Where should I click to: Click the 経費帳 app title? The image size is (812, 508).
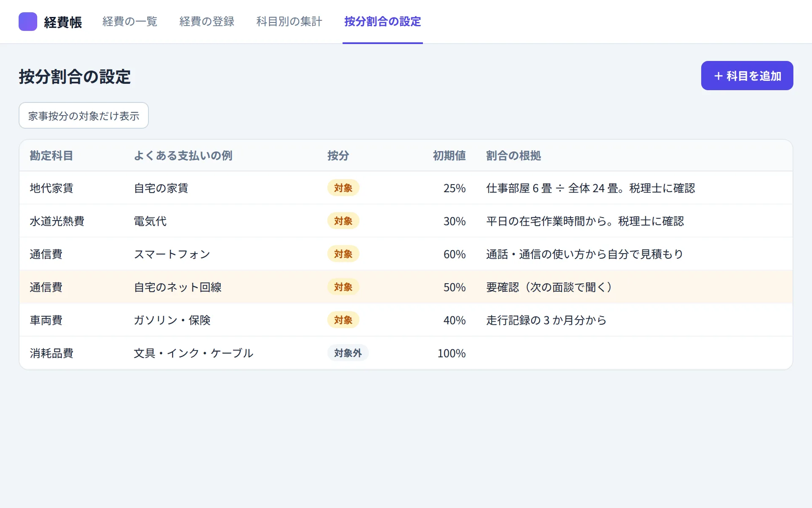coord(63,22)
